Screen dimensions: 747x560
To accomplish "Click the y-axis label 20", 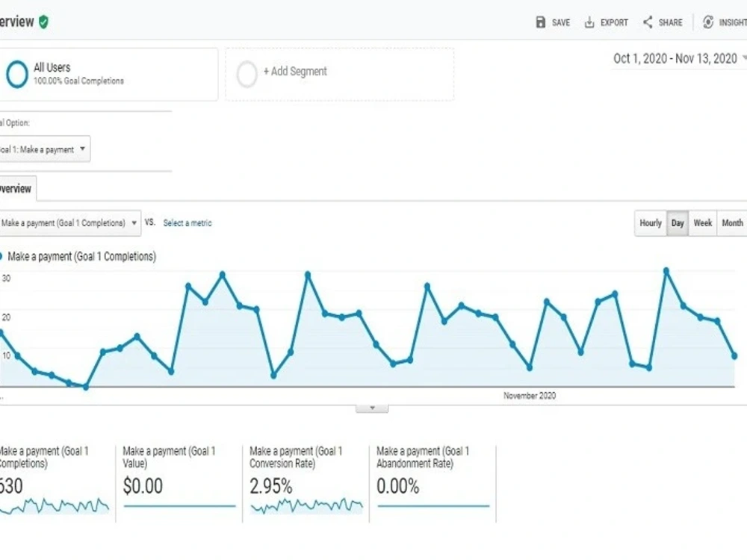I will pos(6,317).
